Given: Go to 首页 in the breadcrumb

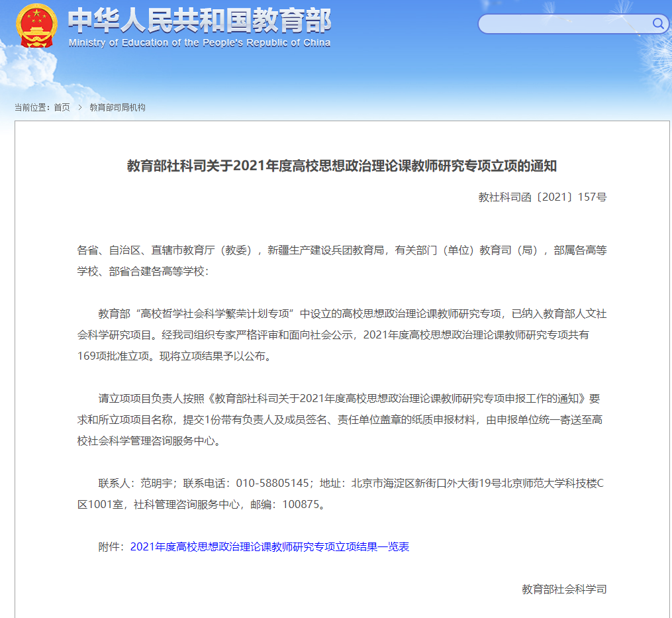Looking at the screenshot, I should tap(62, 107).
